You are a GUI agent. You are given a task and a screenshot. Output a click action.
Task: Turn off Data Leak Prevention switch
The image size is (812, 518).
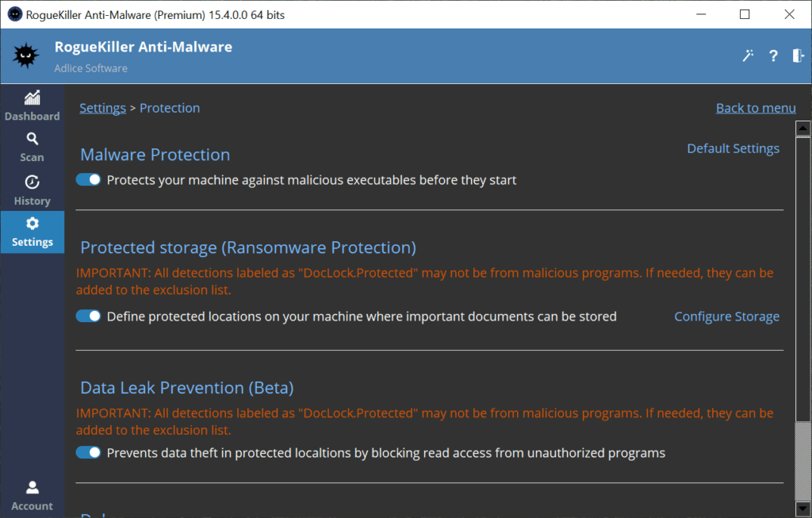pyautogui.click(x=89, y=453)
